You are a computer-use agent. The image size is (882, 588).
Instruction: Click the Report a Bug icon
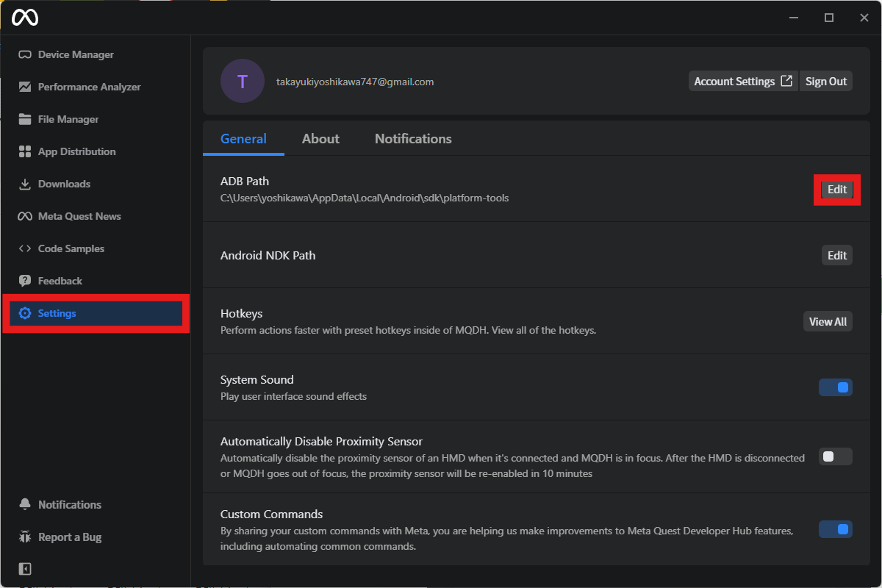[25, 537]
